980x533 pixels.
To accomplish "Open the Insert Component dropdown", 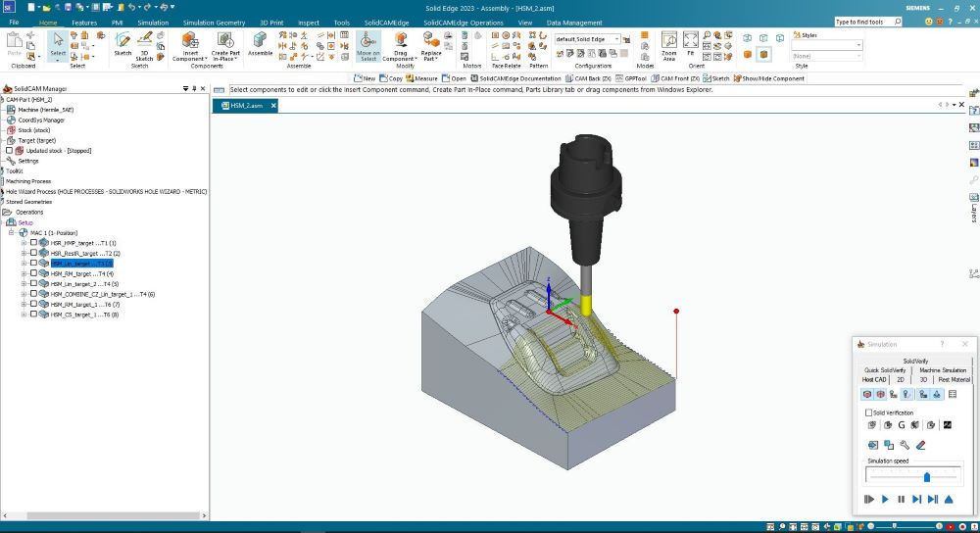I will click(189, 56).
